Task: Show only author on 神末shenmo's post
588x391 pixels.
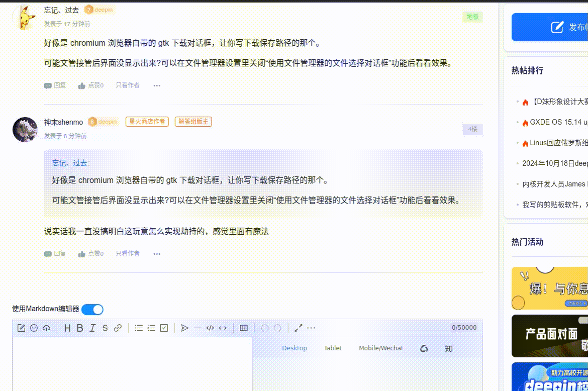Action: tap(128, 254)
